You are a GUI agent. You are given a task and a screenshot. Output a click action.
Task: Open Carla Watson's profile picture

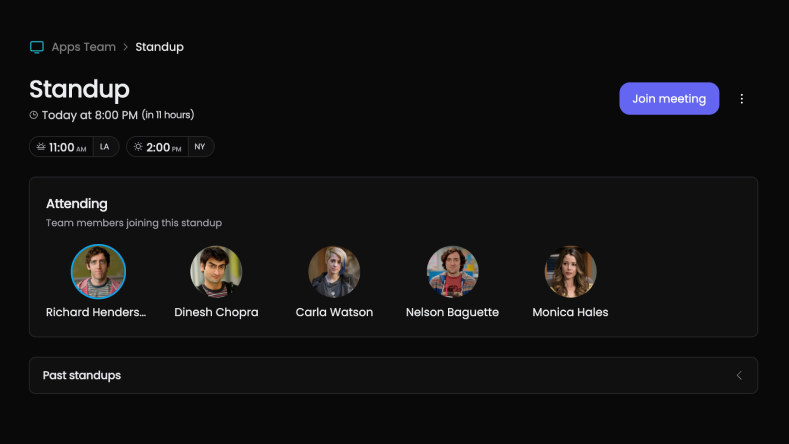(x=334, y=272)
